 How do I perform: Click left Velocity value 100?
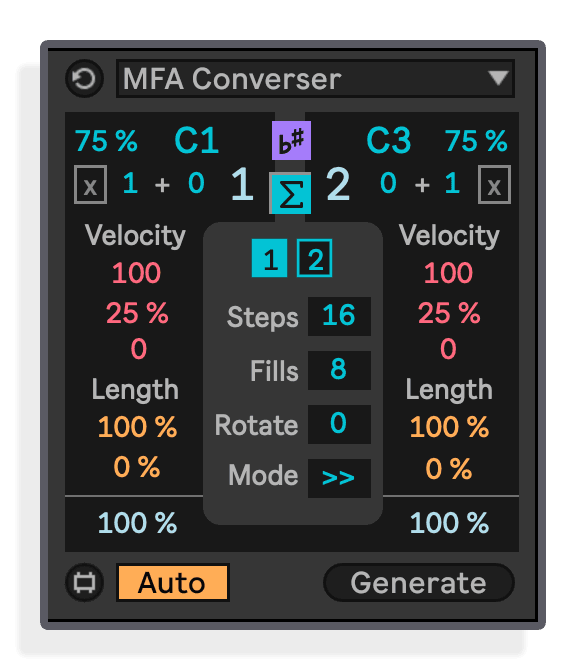click(x=137, y=273)
